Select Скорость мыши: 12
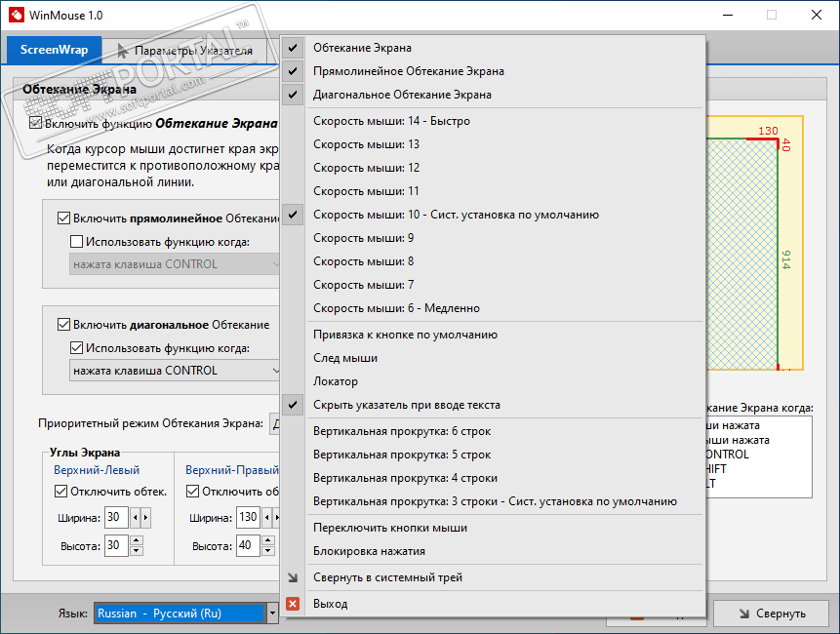840x634 pixels. tap(493, 168)
